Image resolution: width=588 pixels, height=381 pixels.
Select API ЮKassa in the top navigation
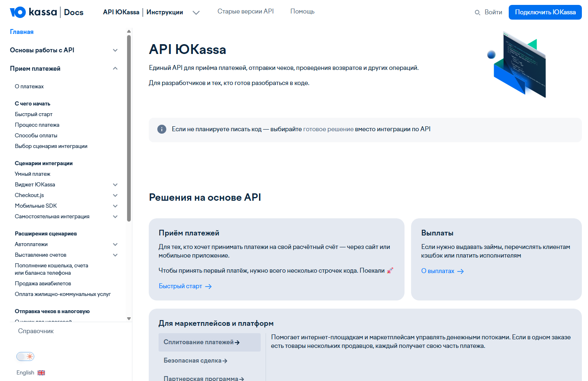click(x=121, y=12)
